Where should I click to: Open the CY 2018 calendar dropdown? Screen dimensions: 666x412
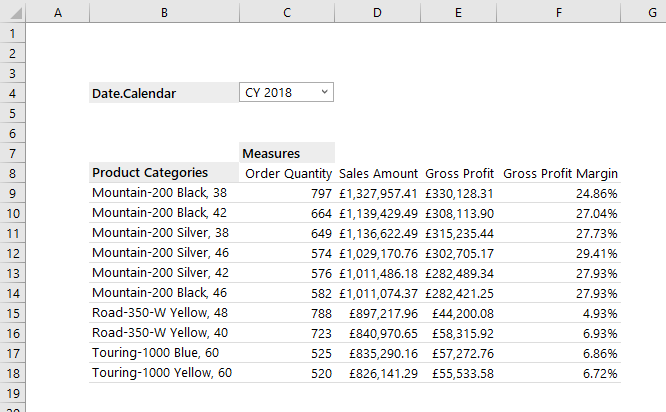[x=324, y=93]
